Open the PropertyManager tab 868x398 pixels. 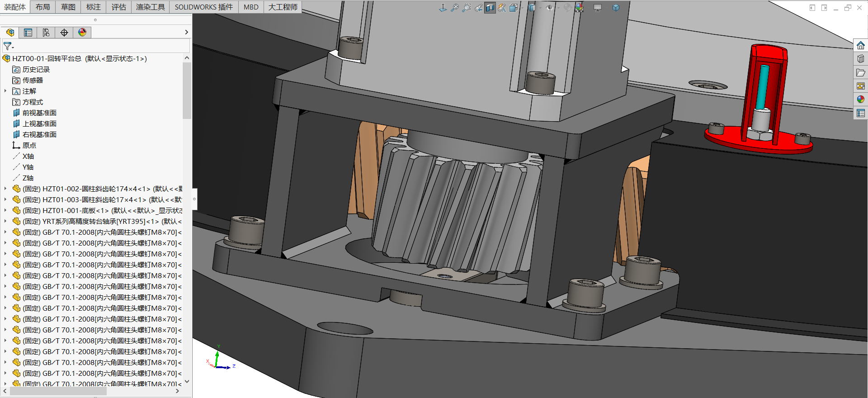pos(28,33)
